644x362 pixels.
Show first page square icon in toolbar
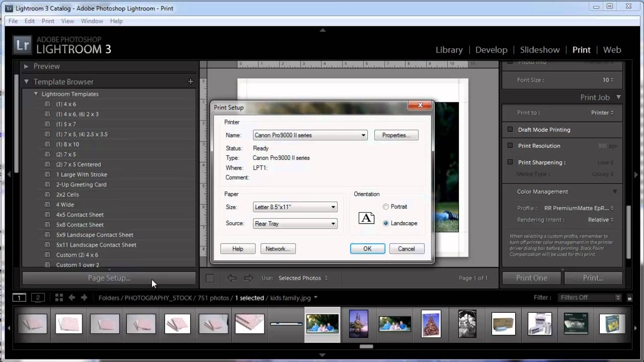pyautogui.click(x=210, y=278)
